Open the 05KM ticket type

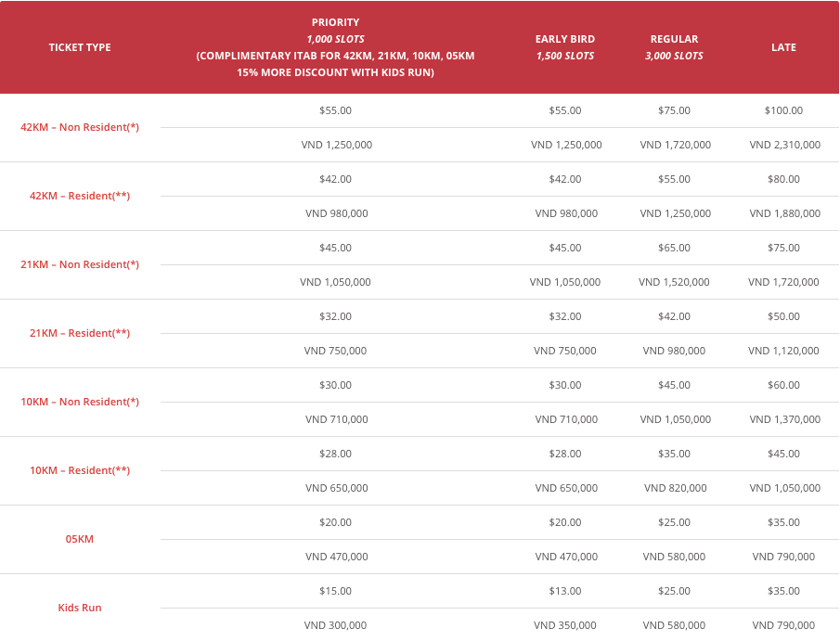80,539
